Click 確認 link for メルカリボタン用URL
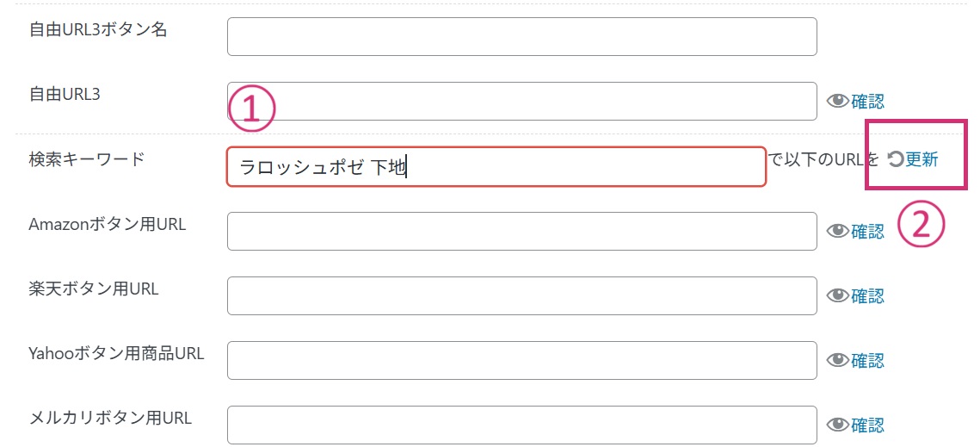The width and height of the screenshot is (980, 447). [x=867, y=425]
